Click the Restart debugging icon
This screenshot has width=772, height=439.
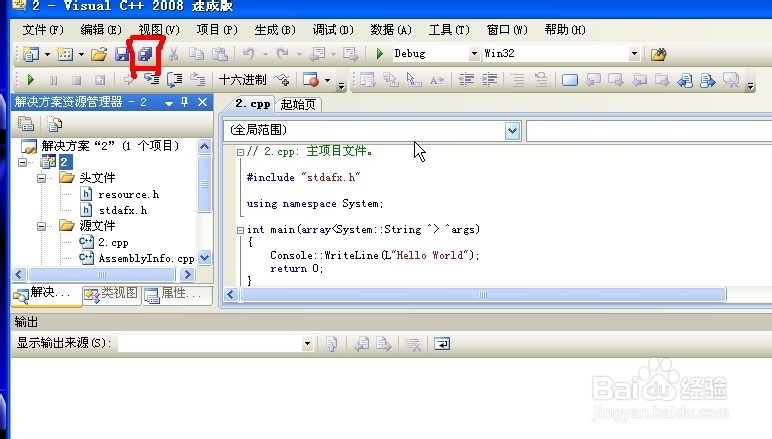[99, 80]
